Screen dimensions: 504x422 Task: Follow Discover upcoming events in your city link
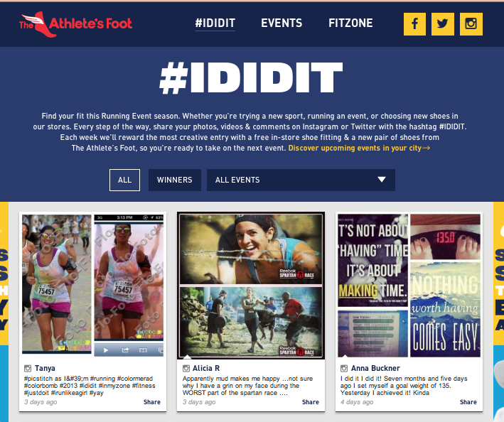click(x=359, y=148)
